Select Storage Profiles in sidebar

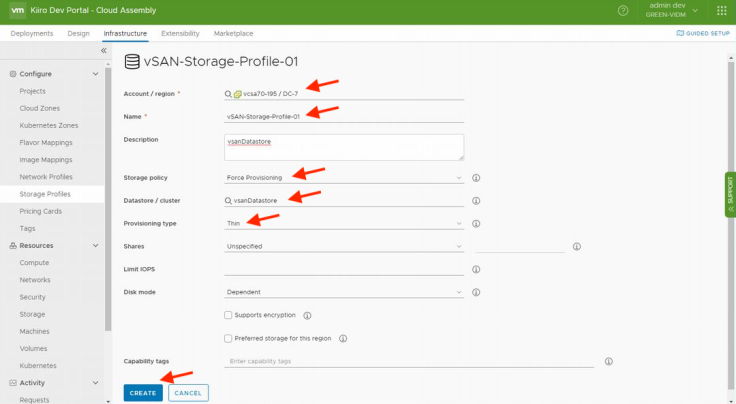pyautogui.click(x=45, y=194)
